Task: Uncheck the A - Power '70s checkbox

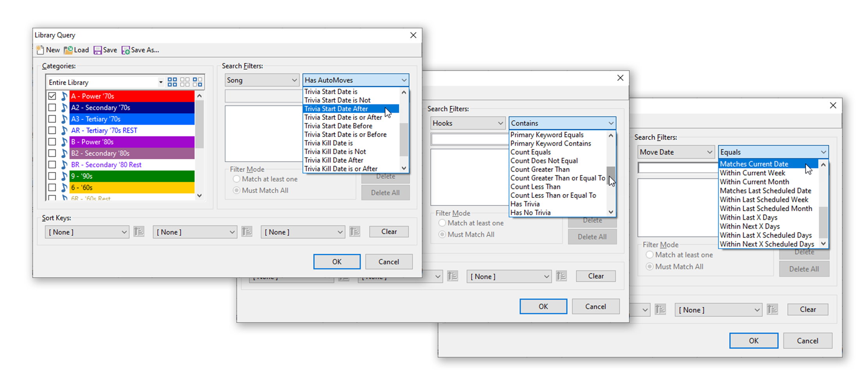Action: tap(52, 96)
